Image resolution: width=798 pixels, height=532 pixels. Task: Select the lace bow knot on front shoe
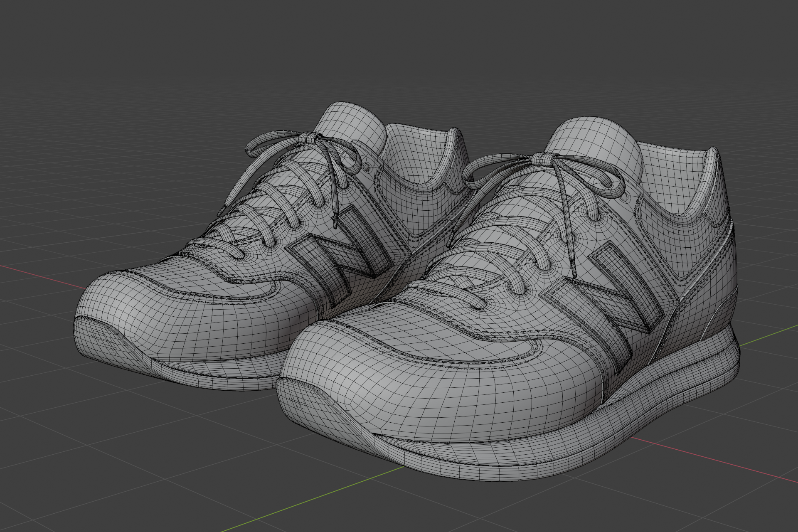click(544, 159)
